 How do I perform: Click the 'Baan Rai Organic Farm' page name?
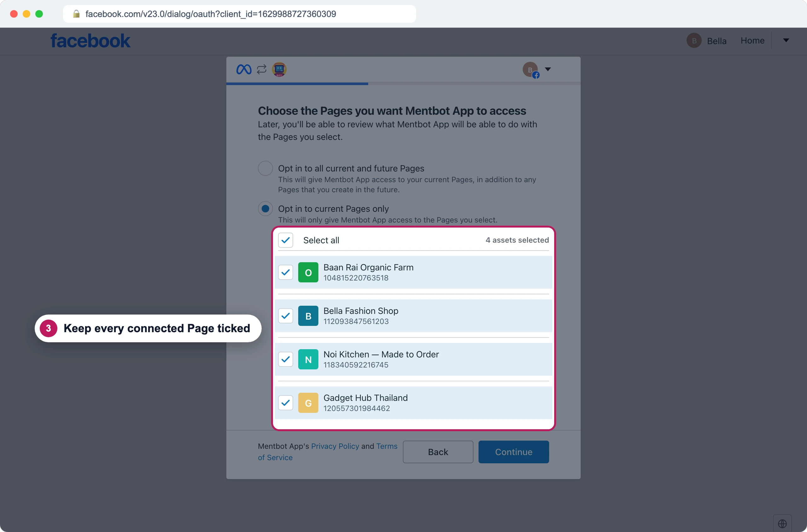(368, 267)
